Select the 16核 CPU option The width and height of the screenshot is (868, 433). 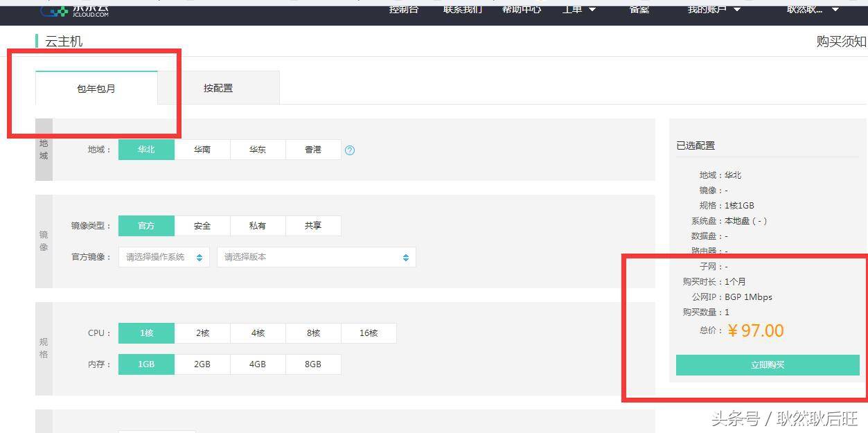(369, 333)
